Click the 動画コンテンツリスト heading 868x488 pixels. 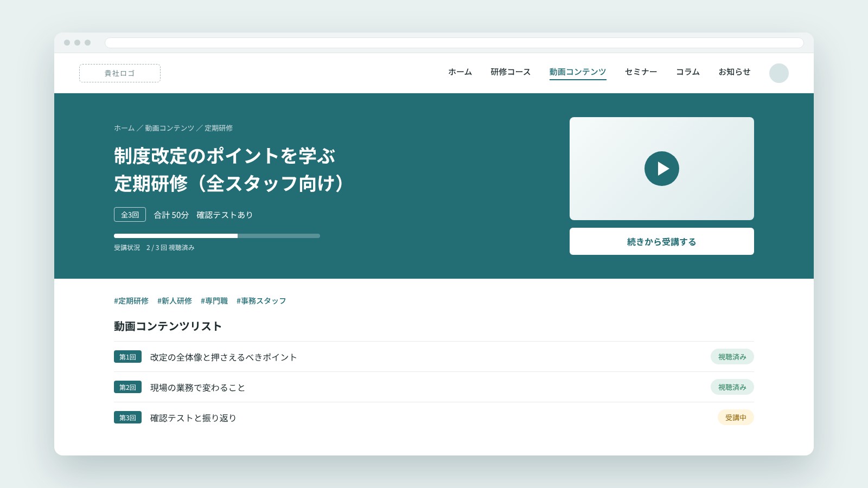pos(168,326)
